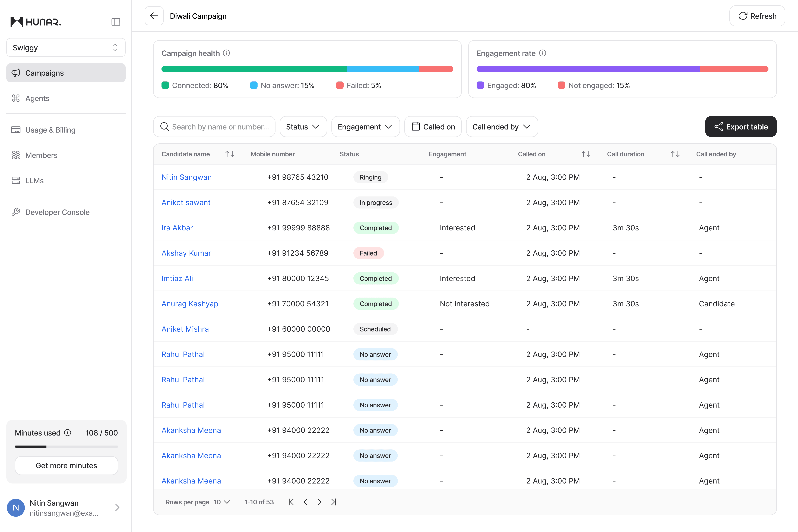Image resolution: width=798 pixels, height=532 pixels.
Task: Click Campaign health info icon
Action: pyautogui.click(x=226, y=53)
